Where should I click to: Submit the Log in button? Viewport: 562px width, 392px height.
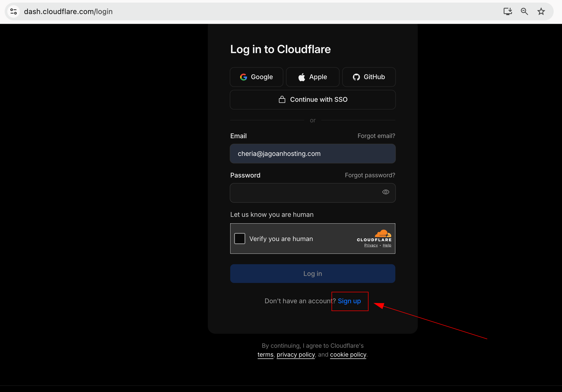[x=313, y=274]
